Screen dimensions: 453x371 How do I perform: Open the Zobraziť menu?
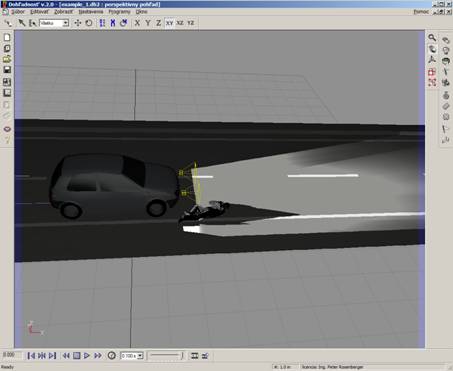coord(63,12)
